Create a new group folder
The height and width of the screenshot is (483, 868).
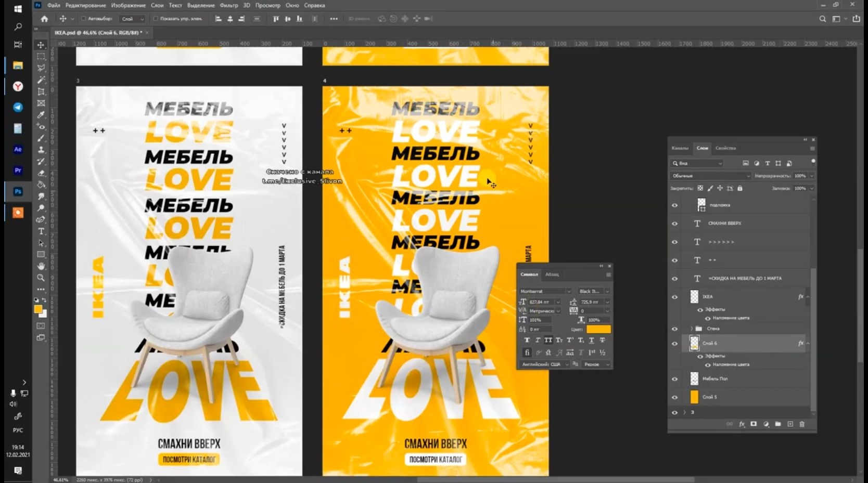click(778, 424)
